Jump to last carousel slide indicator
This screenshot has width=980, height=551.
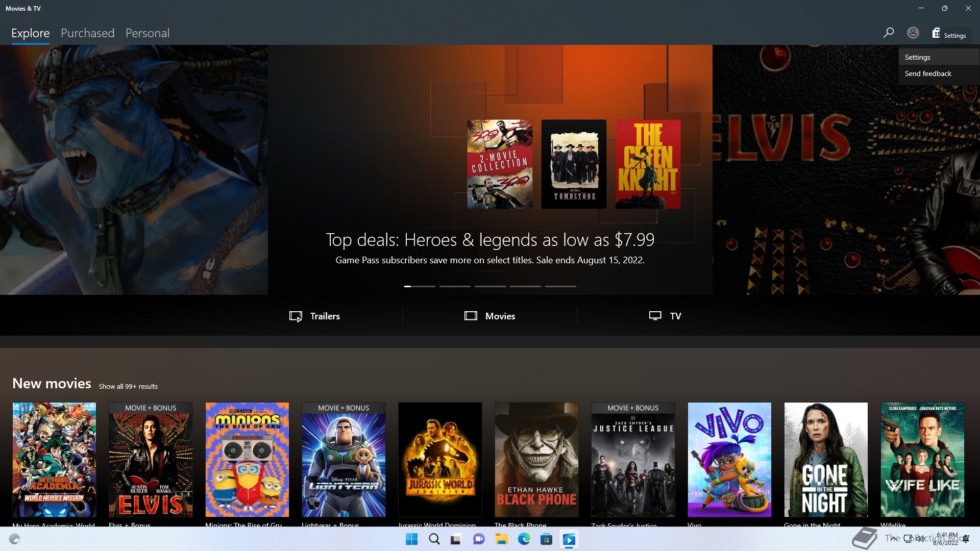tap(560, 286)
